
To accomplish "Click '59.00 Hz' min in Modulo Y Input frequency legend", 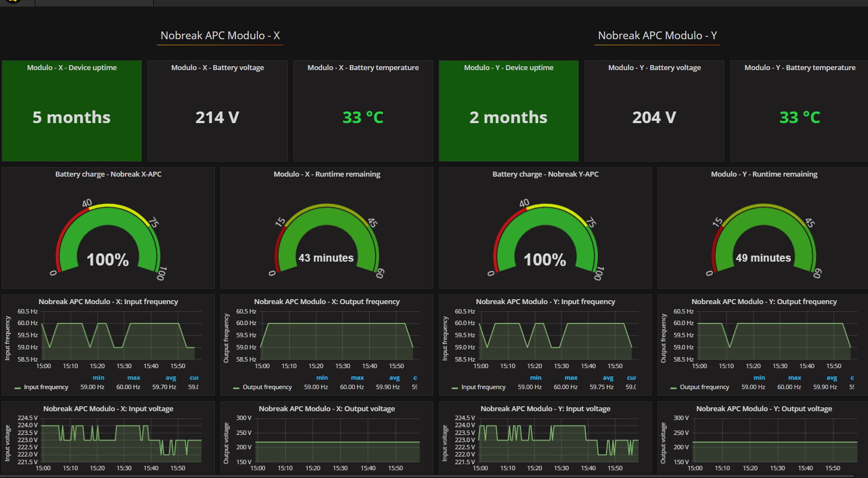I will pyautogui.click(x=530, y=387).
